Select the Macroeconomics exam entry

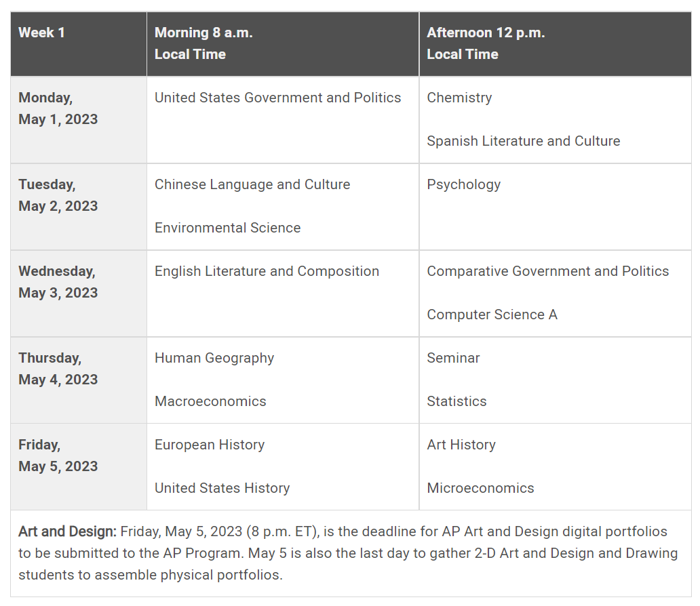coord(210,401)
